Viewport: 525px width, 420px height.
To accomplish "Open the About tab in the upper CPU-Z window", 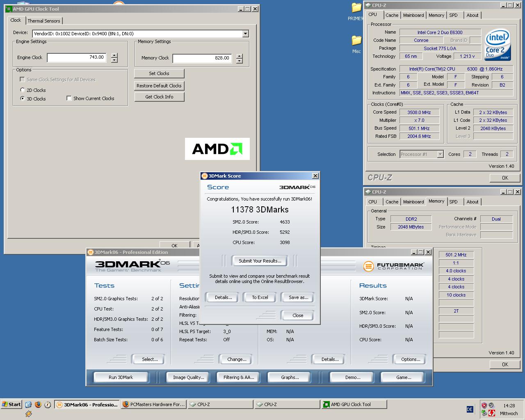I will [472, 15].
